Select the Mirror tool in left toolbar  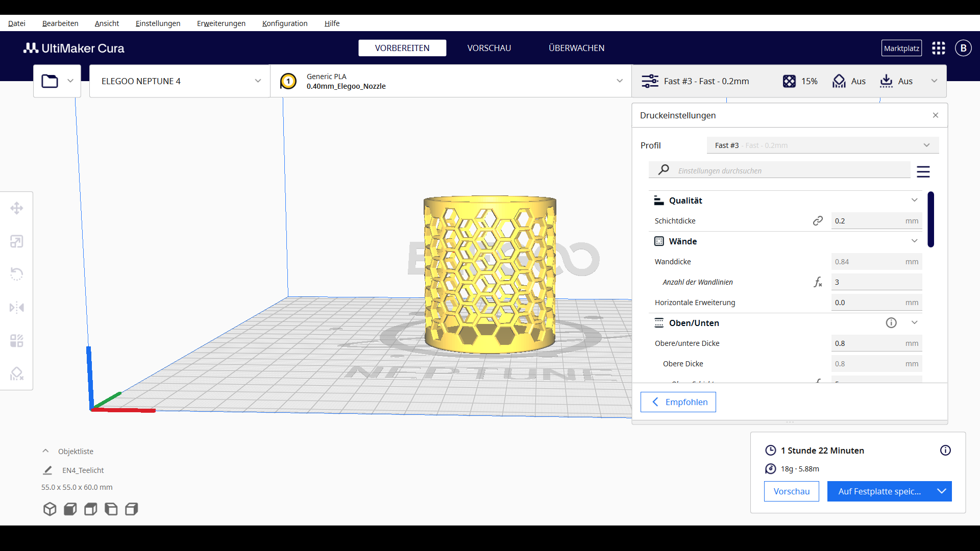coord(17,308)
